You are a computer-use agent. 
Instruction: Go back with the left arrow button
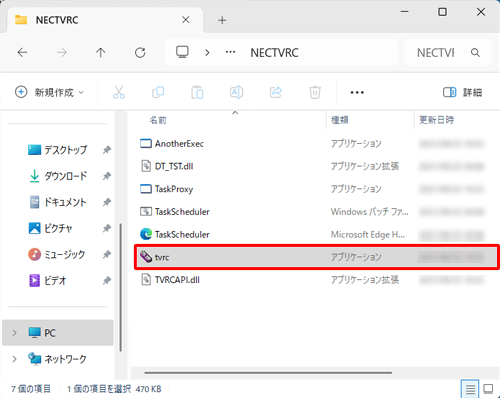pyautogui.click(x=22, y=52)
